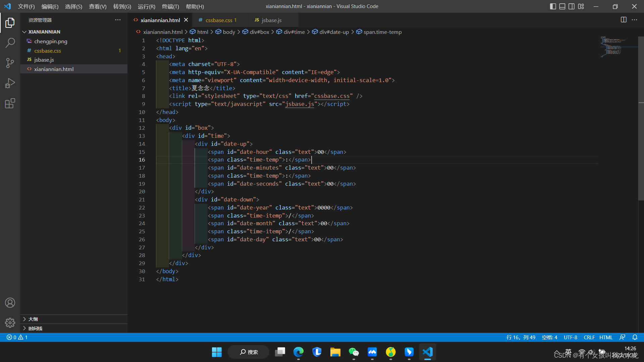Screen dimensions: 644x362
Task: Open the Search view in activity bar
Action: tap(10, 43)
